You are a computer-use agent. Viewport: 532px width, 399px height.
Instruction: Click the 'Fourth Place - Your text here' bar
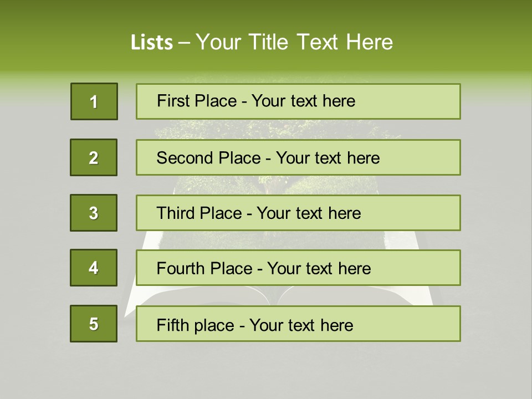298,268
